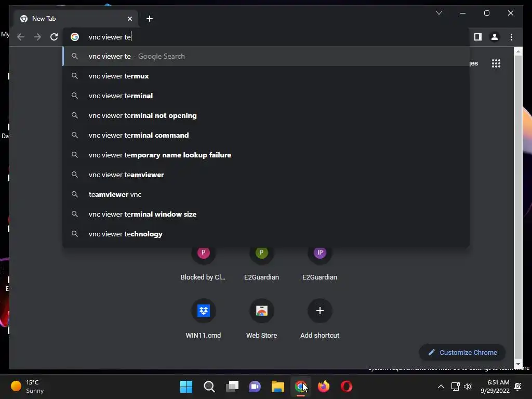Click Customize Chrome button

click(462, 353)
